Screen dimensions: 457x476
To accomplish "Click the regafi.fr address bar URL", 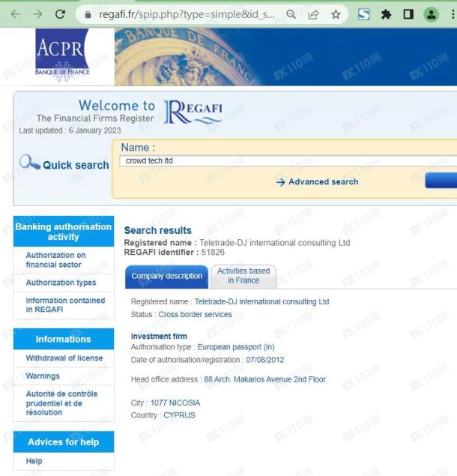I will coord(187,14).
